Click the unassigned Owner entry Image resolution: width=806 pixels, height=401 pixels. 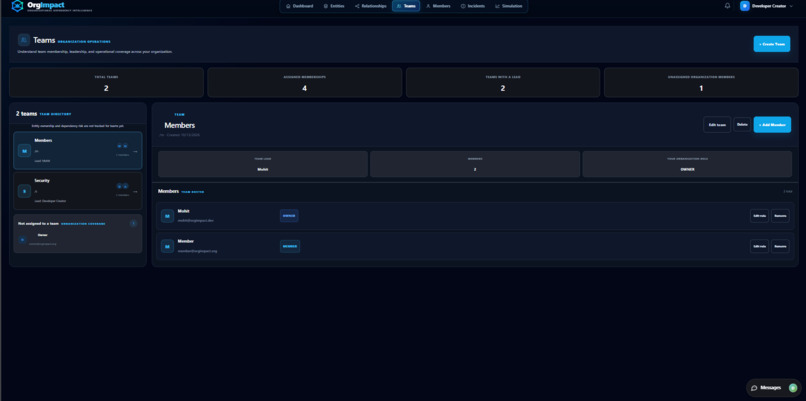pyautogui.click(x=78, y=240)
